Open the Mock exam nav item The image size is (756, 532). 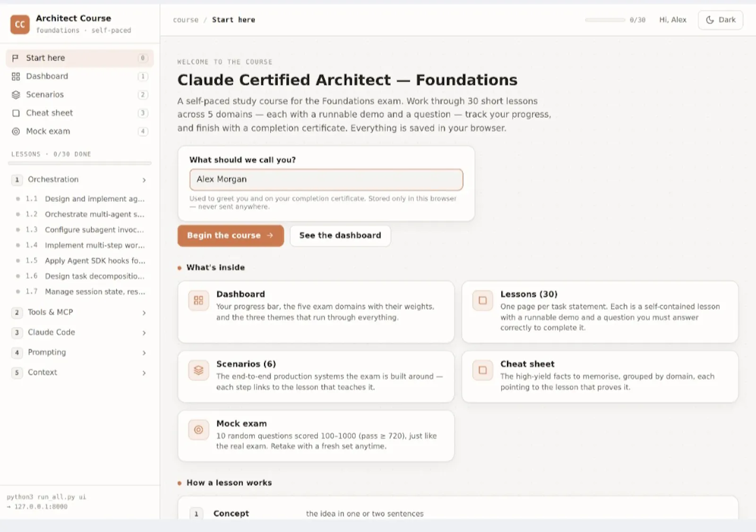(x=79, y=131)
